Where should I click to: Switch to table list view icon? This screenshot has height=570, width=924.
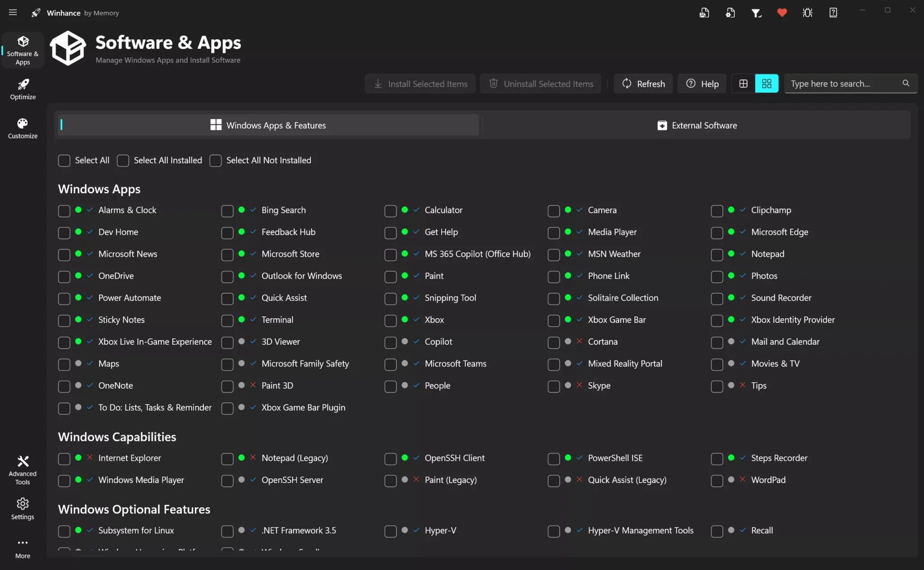pyautogui.click(x=743, y=83)
